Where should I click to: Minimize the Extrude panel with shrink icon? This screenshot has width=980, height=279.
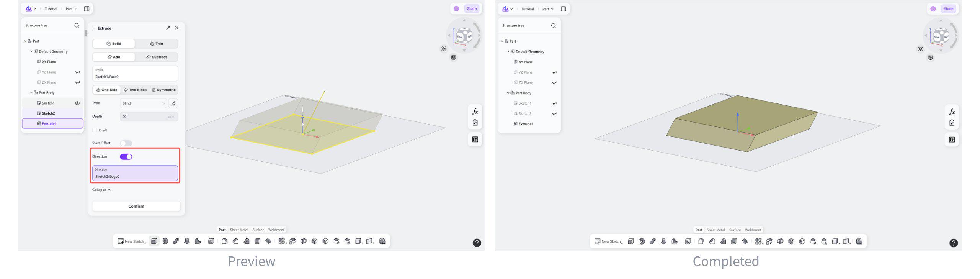point(168,28)
